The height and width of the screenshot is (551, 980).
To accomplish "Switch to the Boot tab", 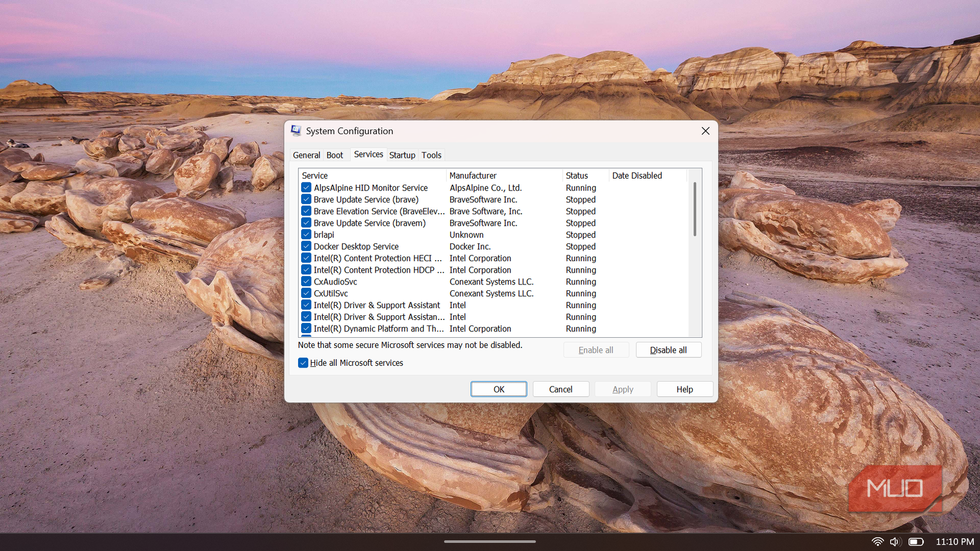I will pos(336,155).
